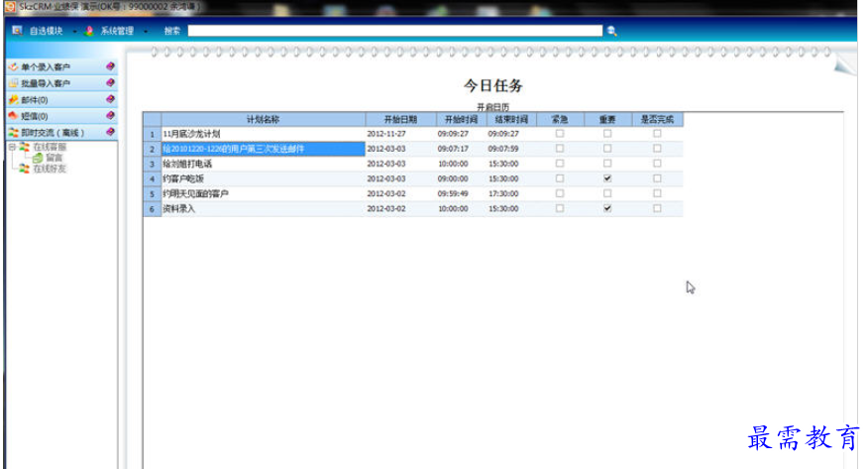Click the 结束时间 column header

(x=511, y=119)
